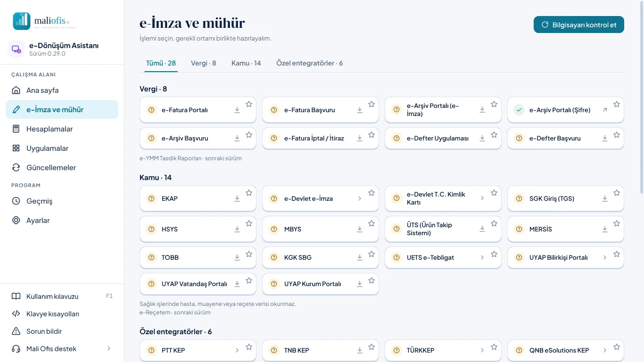
Task: Expand e-Devlet T.C. Kimlik Kartı chevron
Action: click(x=482, y=198)
